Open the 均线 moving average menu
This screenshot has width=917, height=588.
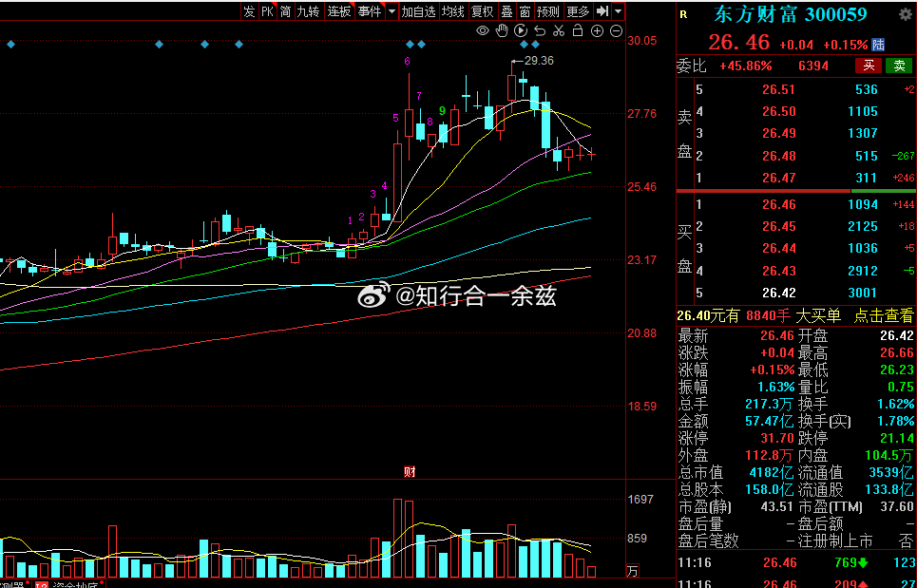[x=453, y=11]
